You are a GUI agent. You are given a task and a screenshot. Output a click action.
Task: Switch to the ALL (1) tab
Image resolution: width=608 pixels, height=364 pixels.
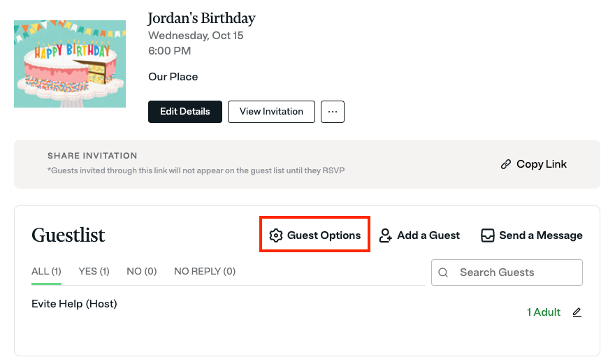coord(46,271)
